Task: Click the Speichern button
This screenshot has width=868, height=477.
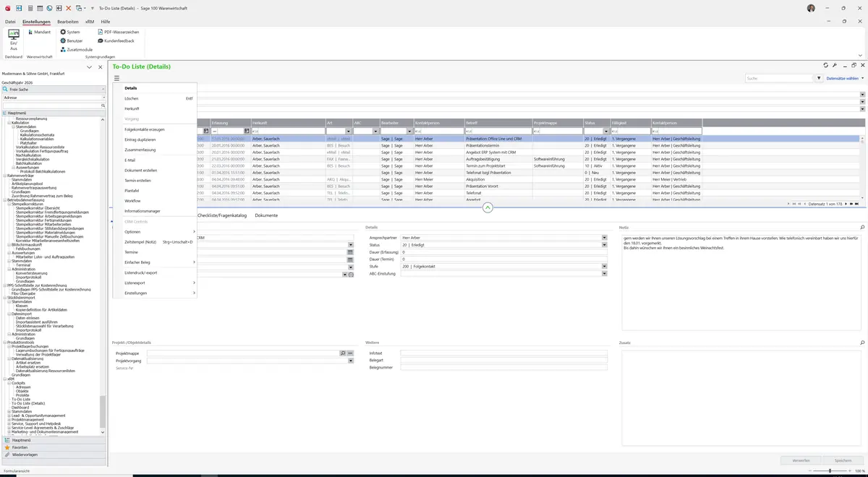Action: pyautogui.click(x=843, y=460)
